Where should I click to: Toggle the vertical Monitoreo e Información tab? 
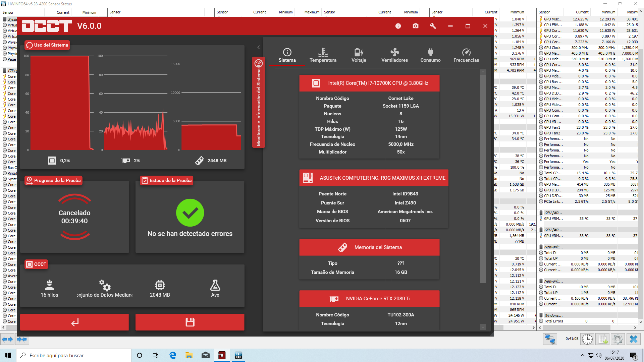click(259, 103)
